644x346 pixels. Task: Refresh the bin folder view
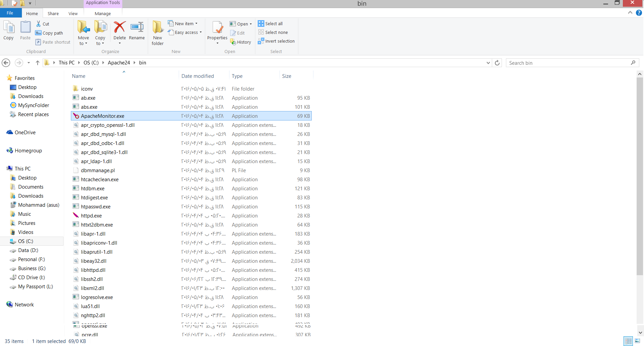497,63
